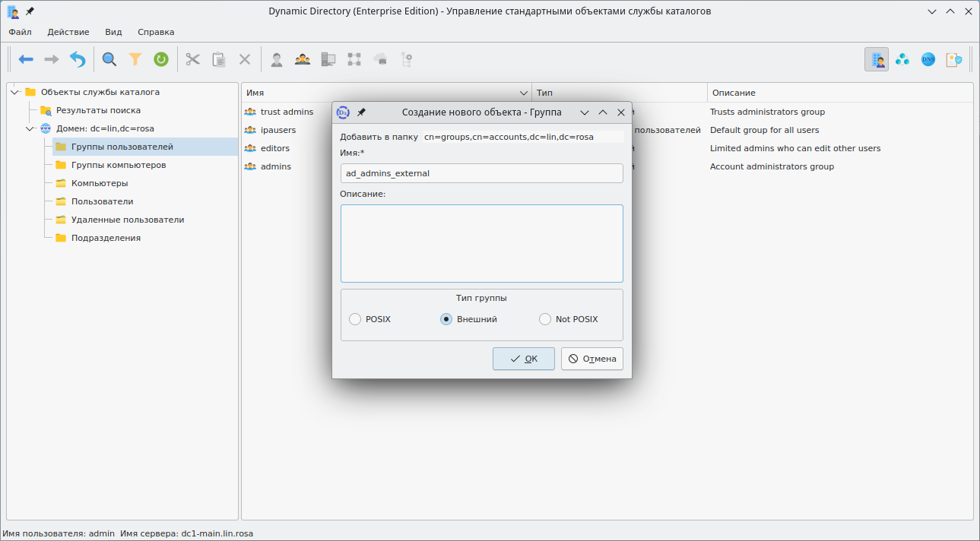Choose the Not POSIX radio button
Viewport: 980px width, 541px height.
click(545, 319)
